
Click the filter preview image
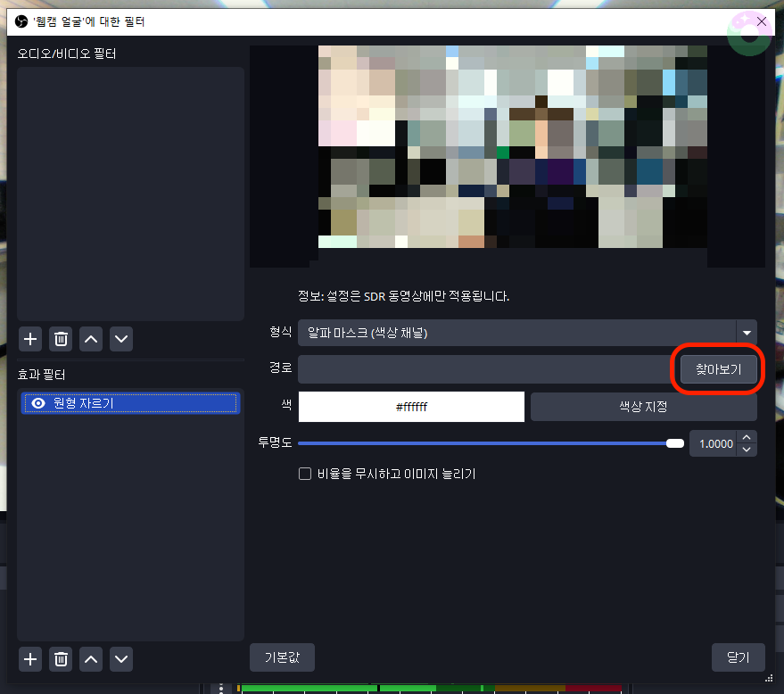pyautogui.click(x=513, y=146)
